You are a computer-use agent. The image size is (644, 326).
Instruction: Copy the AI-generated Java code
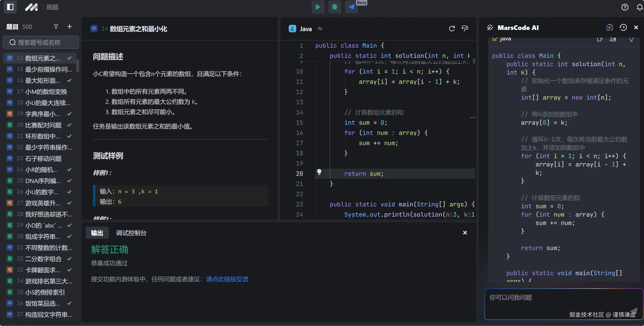(x=600, y=39)
